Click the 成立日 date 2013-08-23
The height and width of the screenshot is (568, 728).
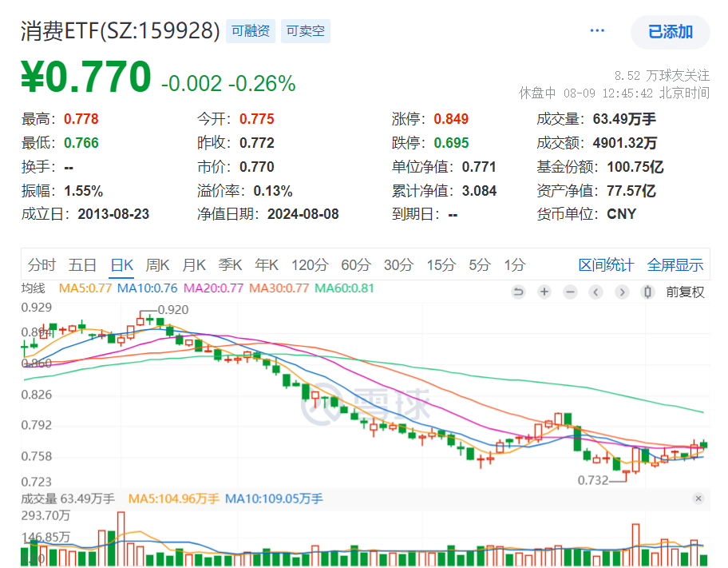[x=113, y=214]
